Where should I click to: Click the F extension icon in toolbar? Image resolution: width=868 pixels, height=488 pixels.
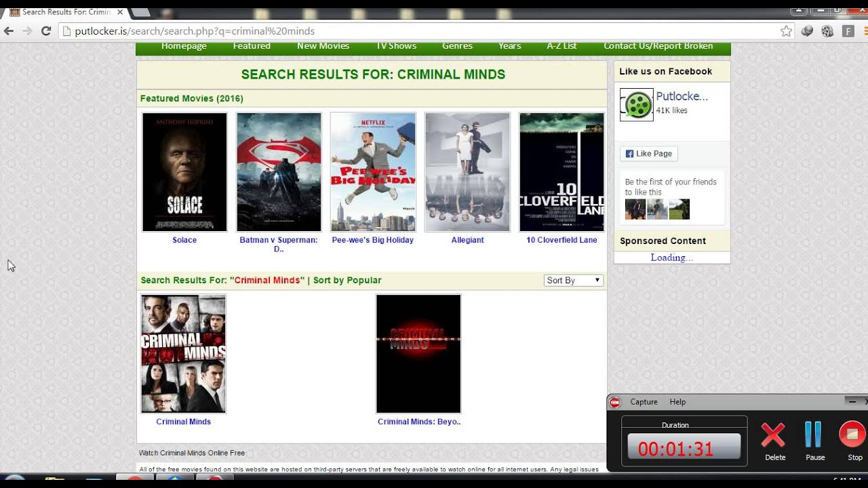(x=848, y=31)
